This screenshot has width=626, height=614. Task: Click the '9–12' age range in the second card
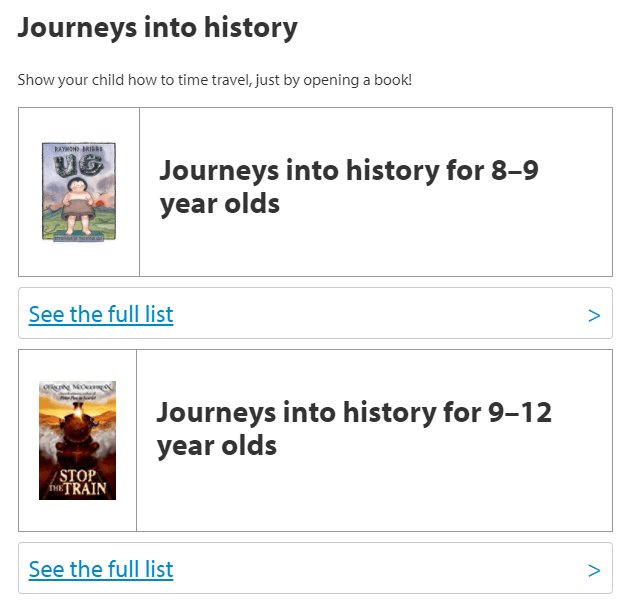[520, 412]
